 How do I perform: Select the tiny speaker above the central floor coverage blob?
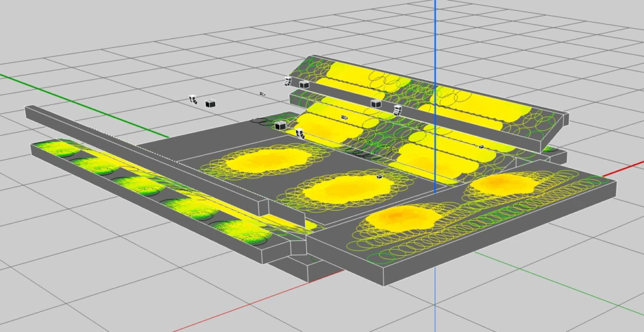click(x=380, y=176)
